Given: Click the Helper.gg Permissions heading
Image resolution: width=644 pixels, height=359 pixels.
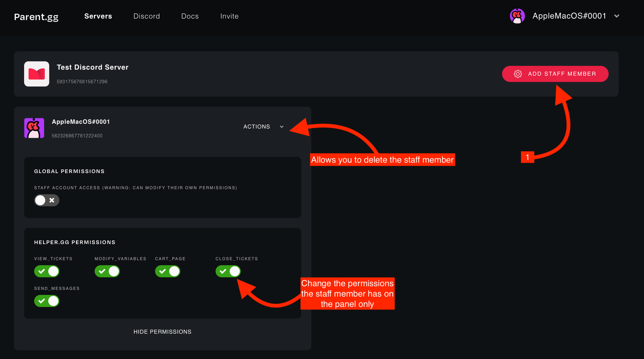Looking at the screenshot, I should click(x=75, y=242).
